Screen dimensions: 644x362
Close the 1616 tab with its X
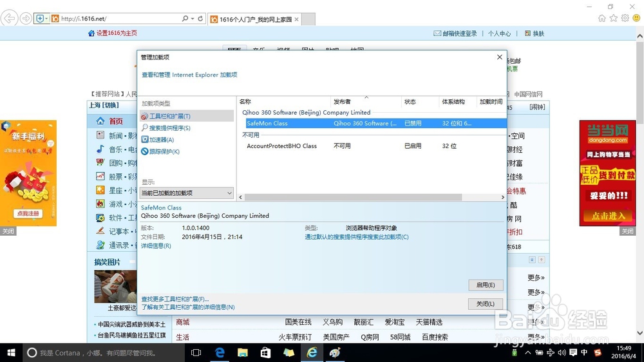[x=296, y=19]
